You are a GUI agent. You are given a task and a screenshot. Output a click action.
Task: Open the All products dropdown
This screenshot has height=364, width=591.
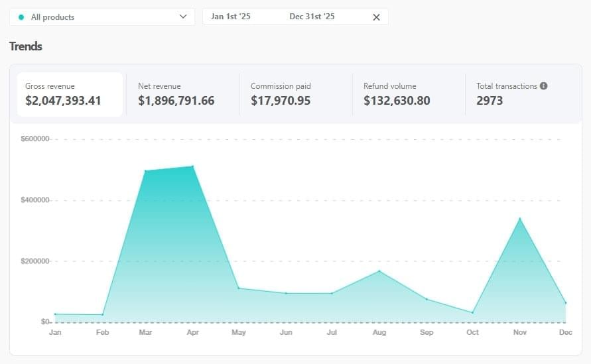101,17
